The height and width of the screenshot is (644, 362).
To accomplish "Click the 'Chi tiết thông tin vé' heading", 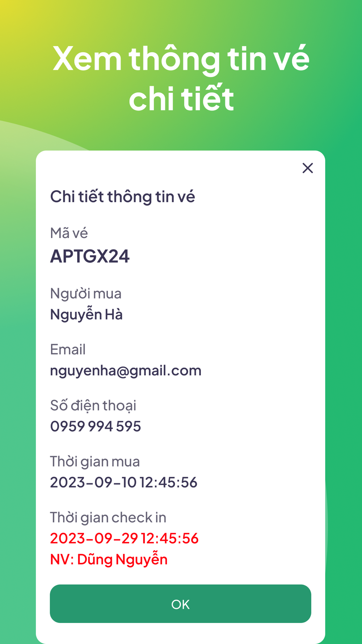I will click(122, 196).
